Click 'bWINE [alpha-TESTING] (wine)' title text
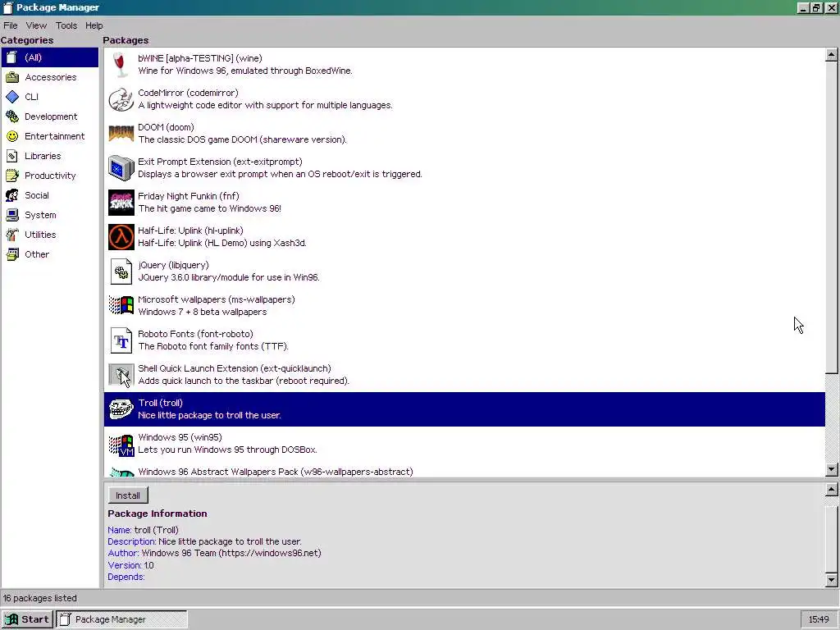Image resolution: width=840 pixels, height=630 pixels. (x=200, y=58)
